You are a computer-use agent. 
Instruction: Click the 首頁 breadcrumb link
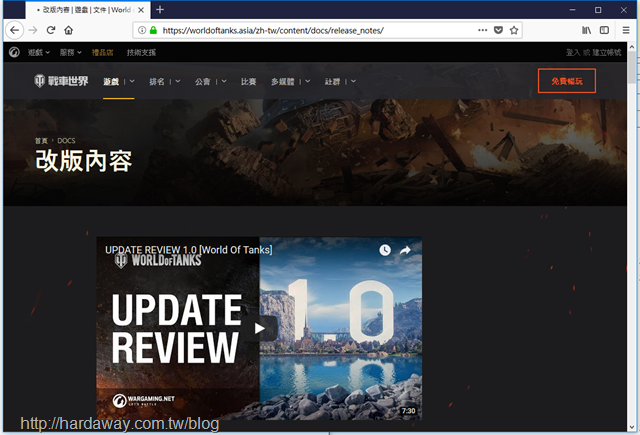41,140
